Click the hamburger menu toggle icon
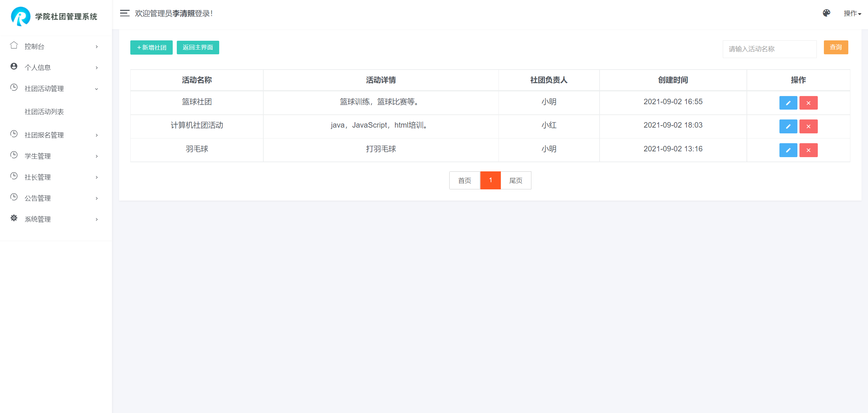868x413 pixels. click(x=125, y=14)
